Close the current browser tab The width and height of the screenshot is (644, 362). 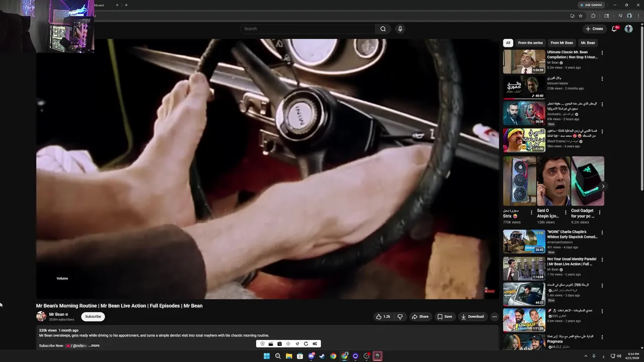(x=117, y=5)
